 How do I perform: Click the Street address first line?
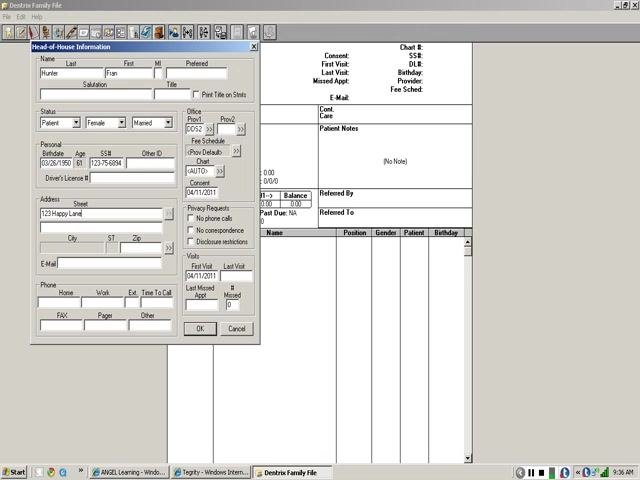click(x=101, y=213)
